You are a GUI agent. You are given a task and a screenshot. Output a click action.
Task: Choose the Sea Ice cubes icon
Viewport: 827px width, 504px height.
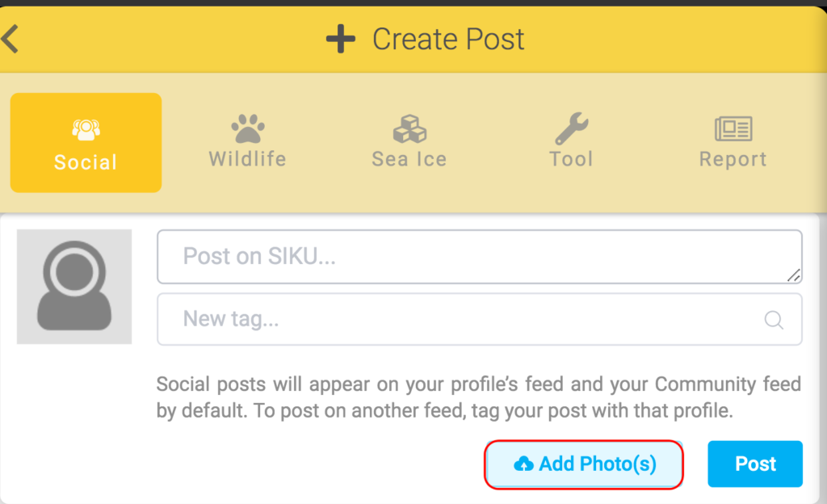(x=409, y=128)
